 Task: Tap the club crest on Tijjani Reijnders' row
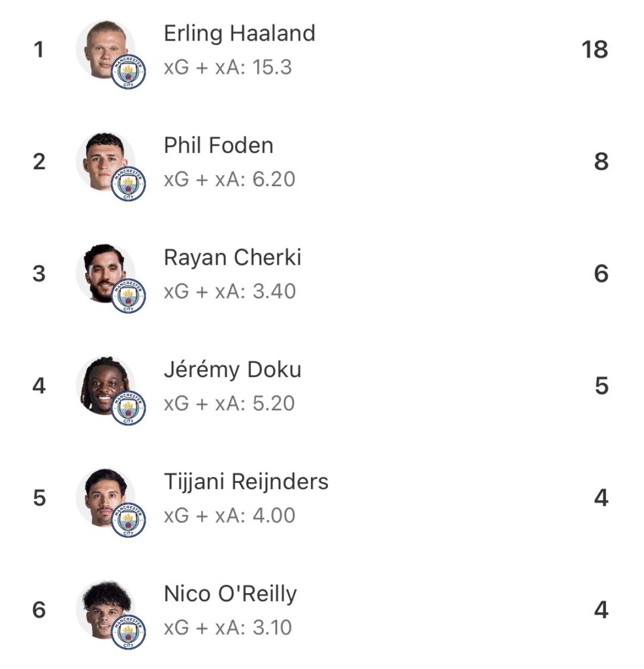click(x=128, y=521)
